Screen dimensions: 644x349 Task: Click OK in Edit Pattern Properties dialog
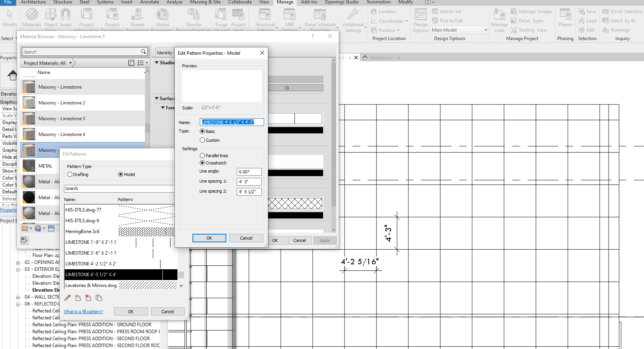[209, 238]
